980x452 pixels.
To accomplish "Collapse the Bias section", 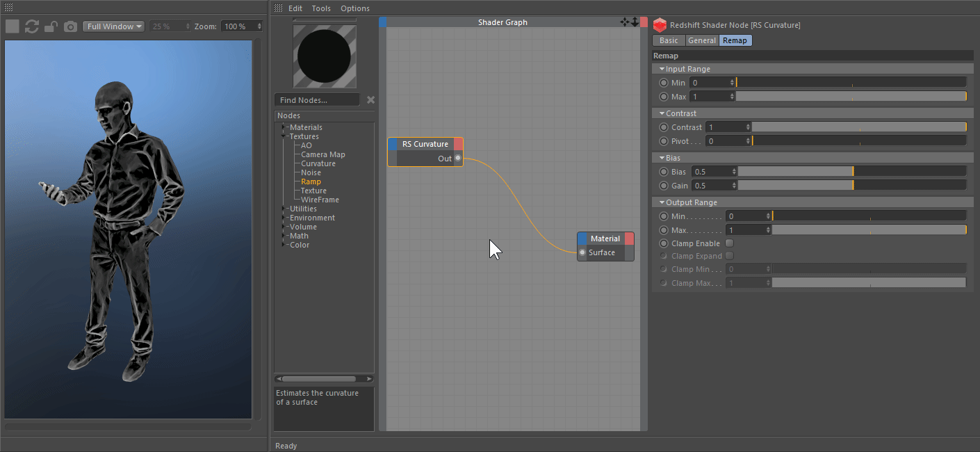I will pos(662,158).
